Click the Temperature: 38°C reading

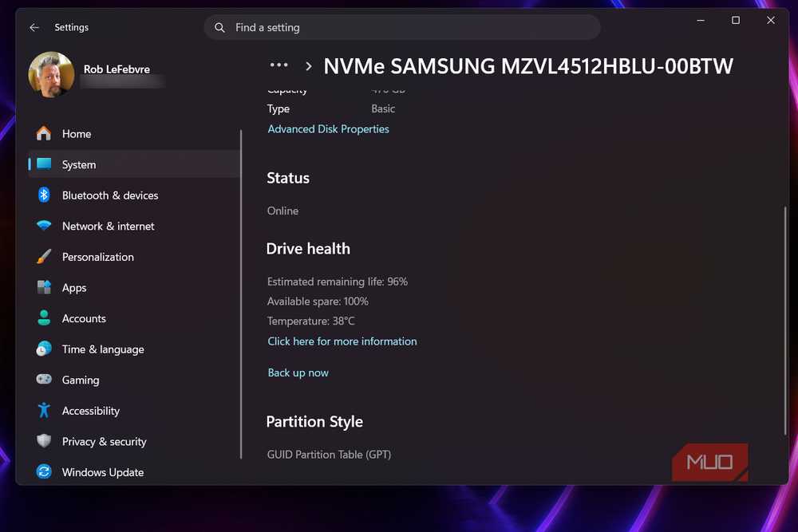coord(311,321)
